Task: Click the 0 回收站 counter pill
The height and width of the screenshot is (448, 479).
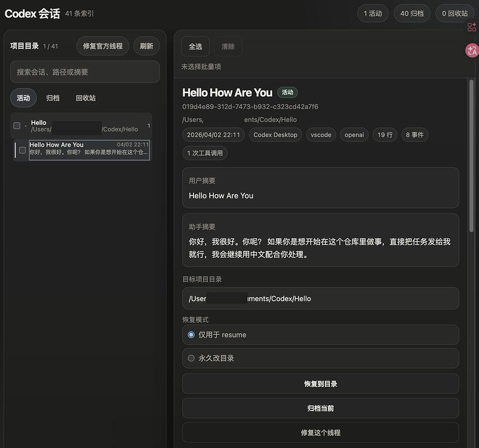Action: coord(455,14)
